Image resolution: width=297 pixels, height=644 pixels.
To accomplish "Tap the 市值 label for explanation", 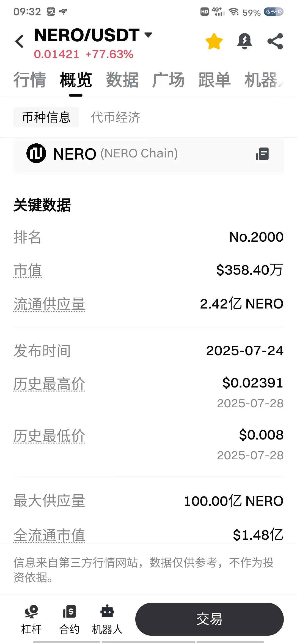I will point(28,270).
